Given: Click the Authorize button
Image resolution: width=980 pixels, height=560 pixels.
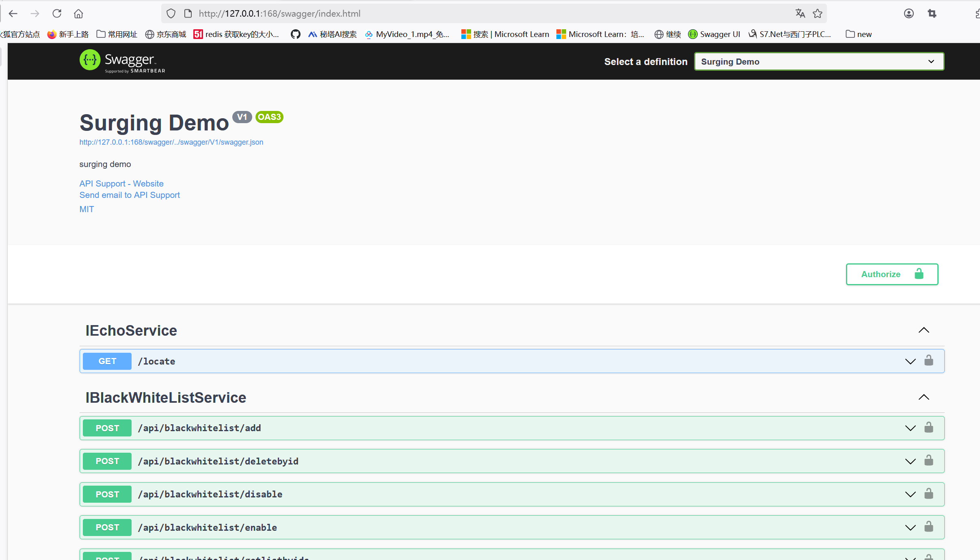Looking at the screenshot, I should point(891,274).
